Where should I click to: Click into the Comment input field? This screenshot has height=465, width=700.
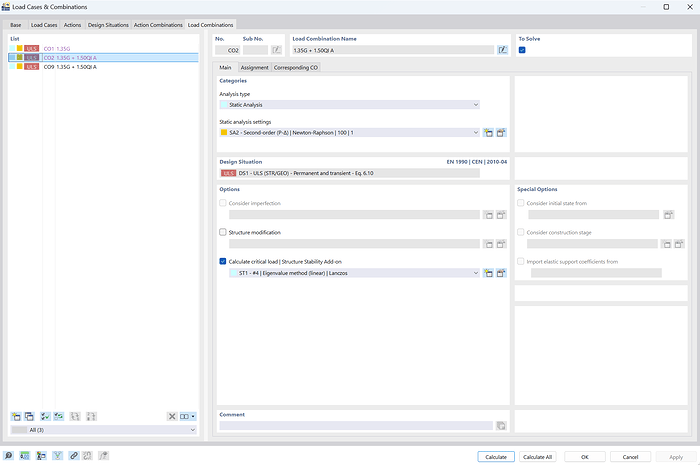[x=356, y=426]
